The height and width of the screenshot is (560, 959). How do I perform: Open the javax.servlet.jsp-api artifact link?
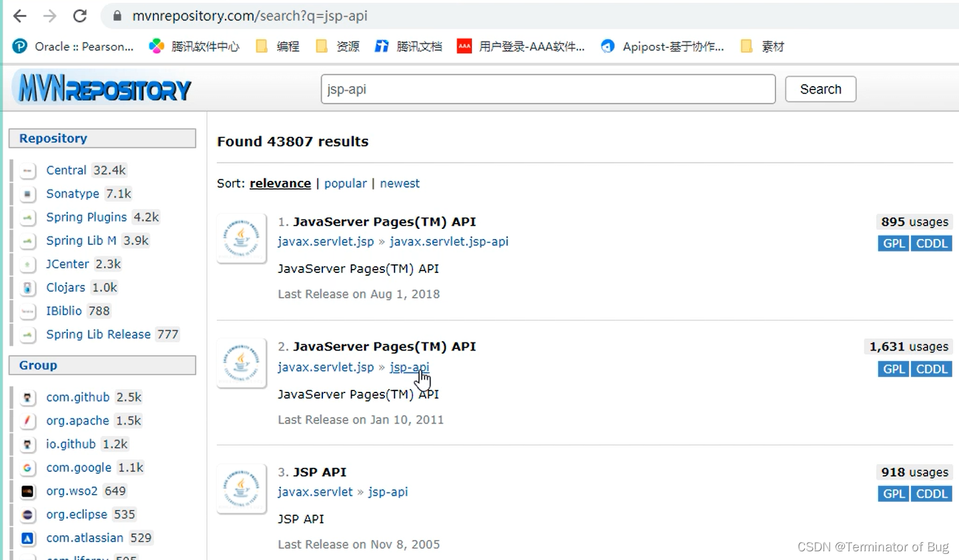click(x=449, y=242)
